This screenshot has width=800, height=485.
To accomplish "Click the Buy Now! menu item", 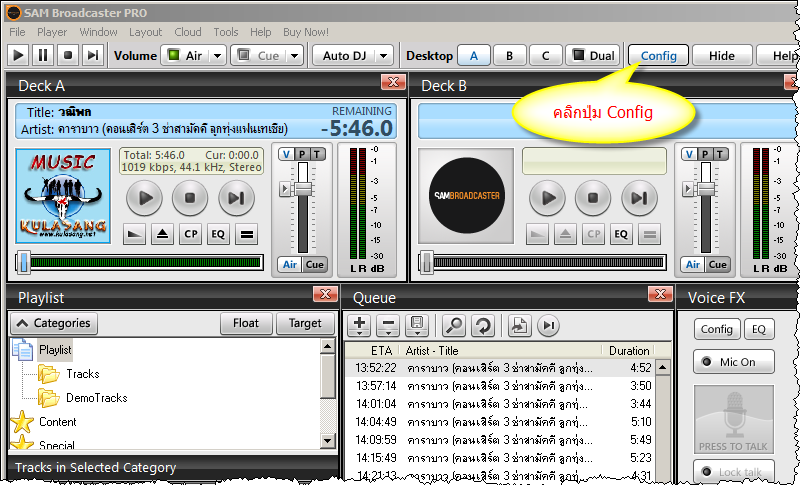I will pos(306,32).
